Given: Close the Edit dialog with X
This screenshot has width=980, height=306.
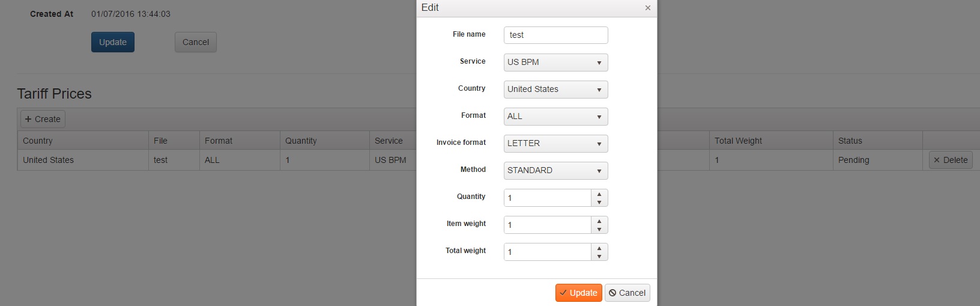Looking at the screenshot, I should (647, 8).
